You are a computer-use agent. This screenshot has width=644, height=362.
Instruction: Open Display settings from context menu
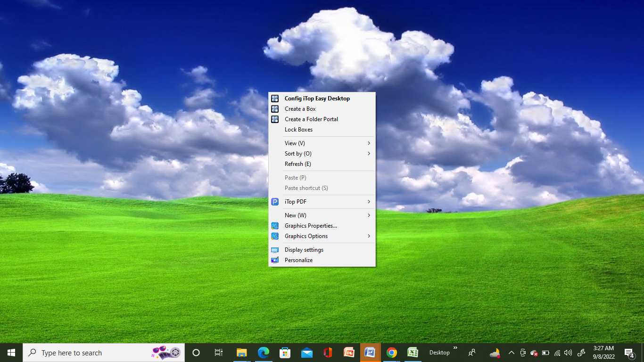click(x=304, y=250)
